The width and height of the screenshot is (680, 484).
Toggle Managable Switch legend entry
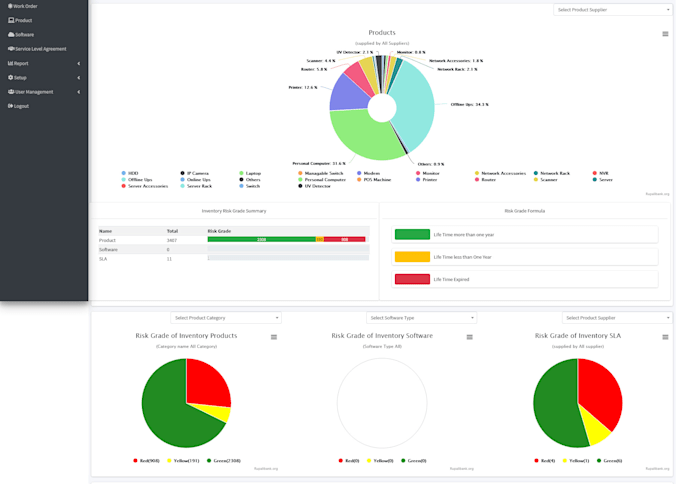[320, 173]
